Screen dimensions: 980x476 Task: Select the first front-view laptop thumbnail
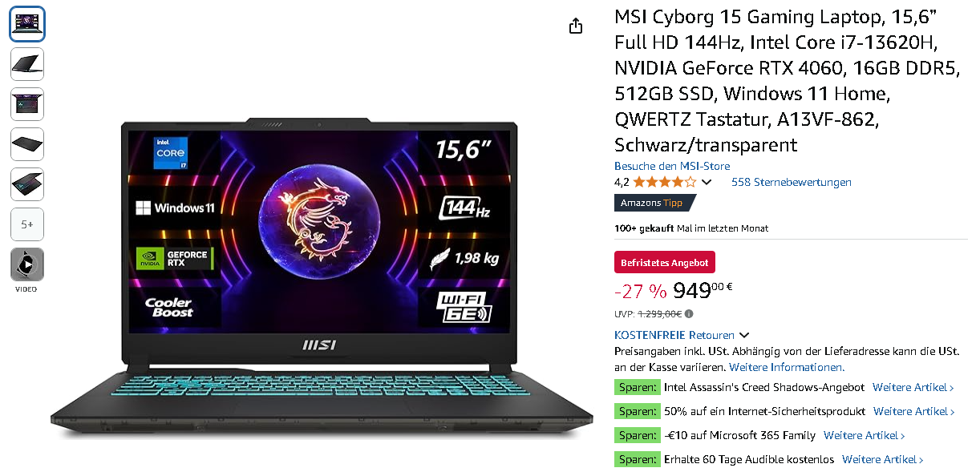(27, 24)
